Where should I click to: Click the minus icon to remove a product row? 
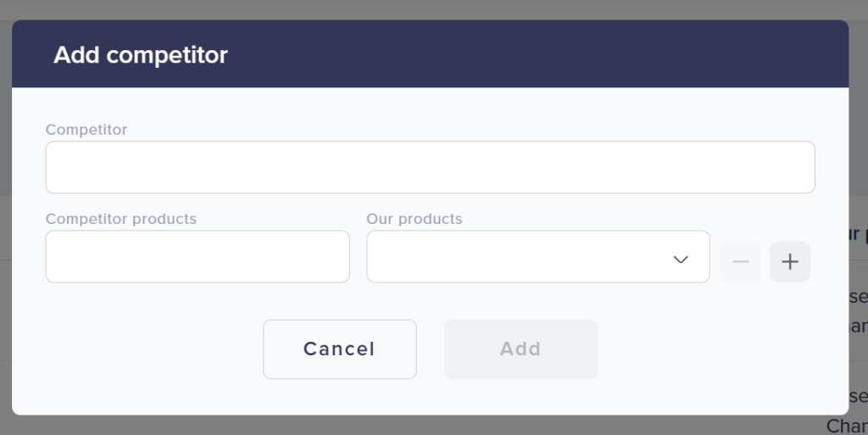(x=740, y=262)
